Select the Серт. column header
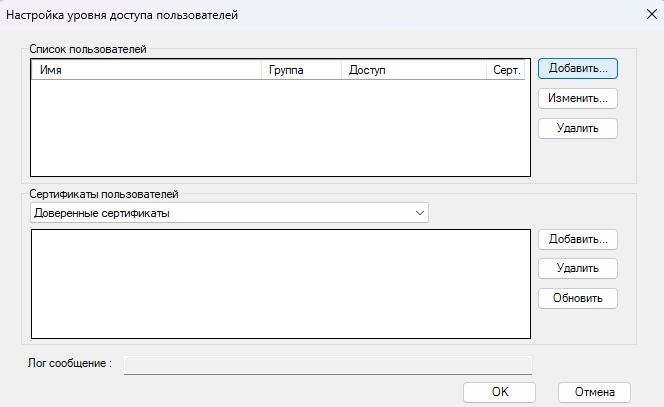 [x=507, y=71]
